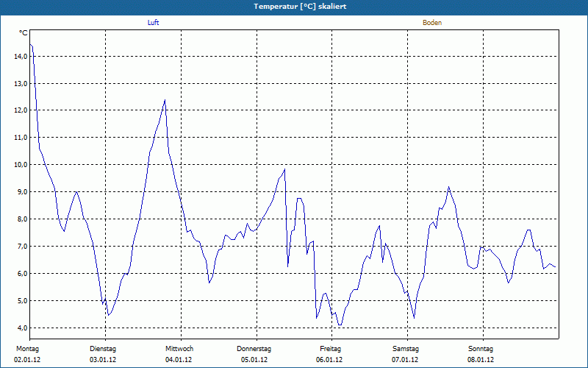Click the Sonntag day label
Image resolution: width=588 pixels, height=368 pixels.
point(481,349)
